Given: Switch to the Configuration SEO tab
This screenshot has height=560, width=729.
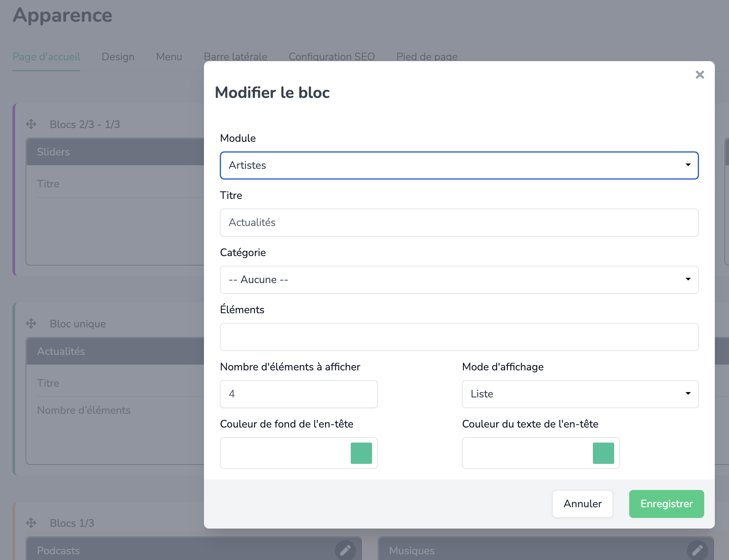Looking at the screenshot, I should click(x=332, y=57).
